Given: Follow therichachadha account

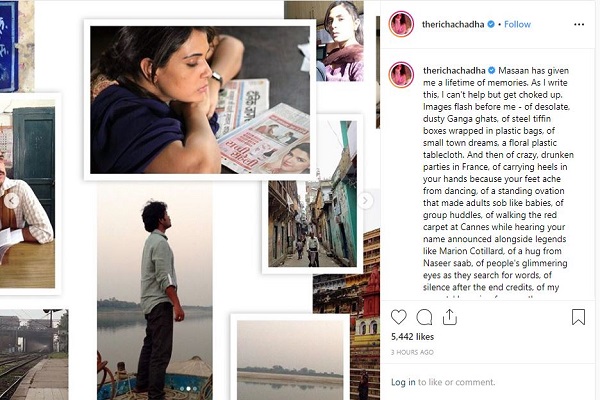Looking at the screenshot, I should (x=517, y=24).
